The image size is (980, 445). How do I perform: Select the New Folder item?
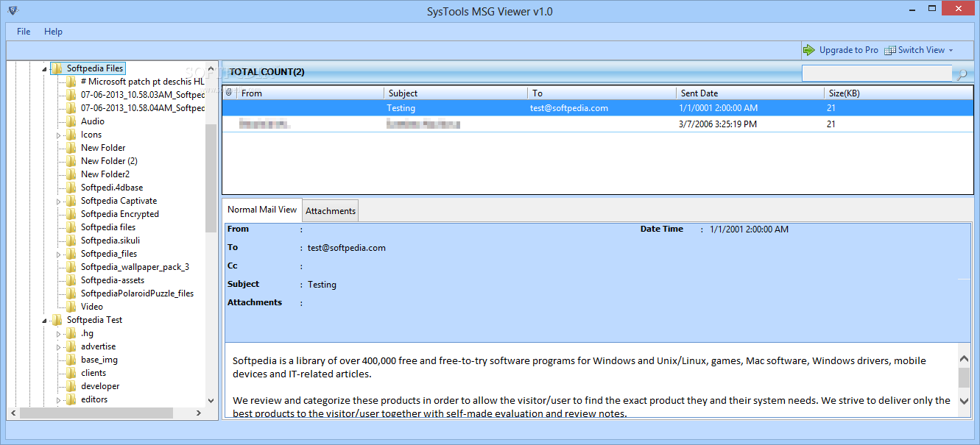point(103,148)
